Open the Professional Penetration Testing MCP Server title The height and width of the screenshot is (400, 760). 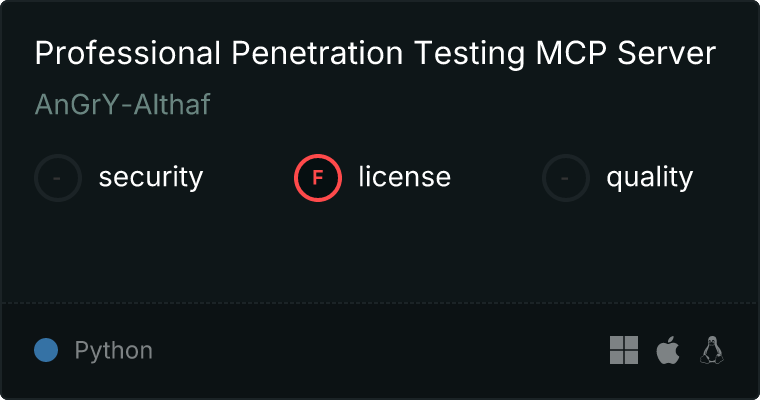[x=375, y=54]
